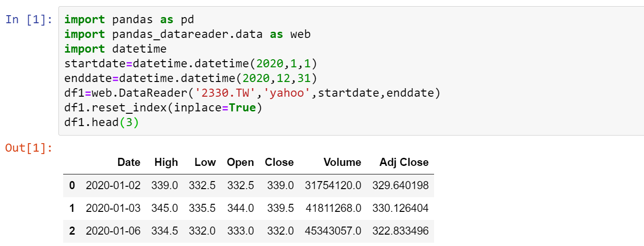This screenshot has width=644, height=246.
Task: Select the Low column header
Action: coord(205,162)
